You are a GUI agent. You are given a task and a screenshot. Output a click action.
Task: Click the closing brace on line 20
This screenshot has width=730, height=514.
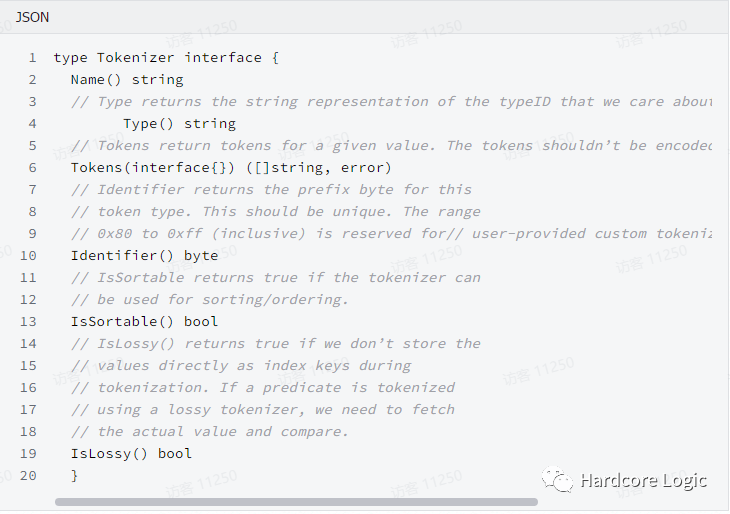tap(75, 476)
